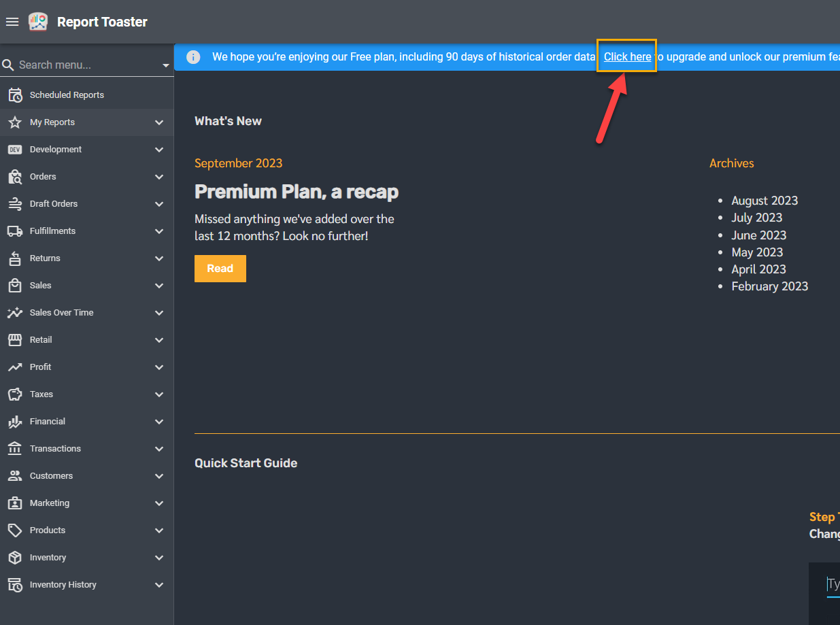Click the Taxes piggy bank icon
The image size is (840, 625).
[15, 394]
